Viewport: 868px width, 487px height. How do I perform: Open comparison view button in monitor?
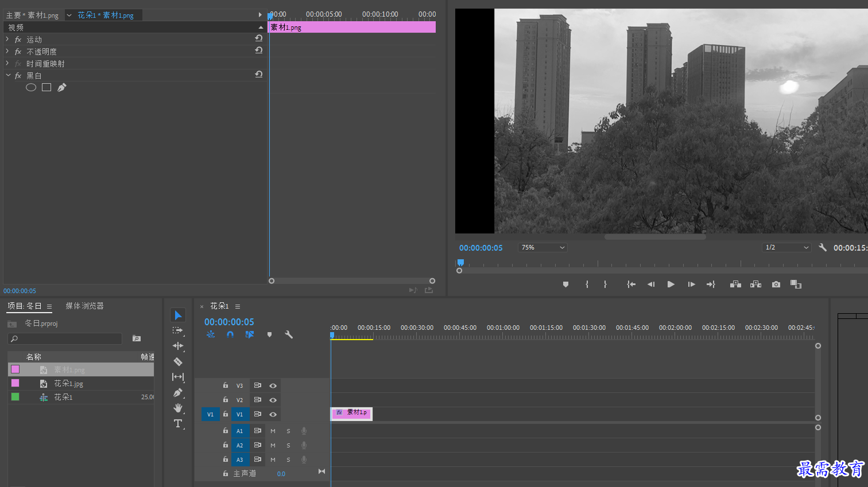coord(796,285)
